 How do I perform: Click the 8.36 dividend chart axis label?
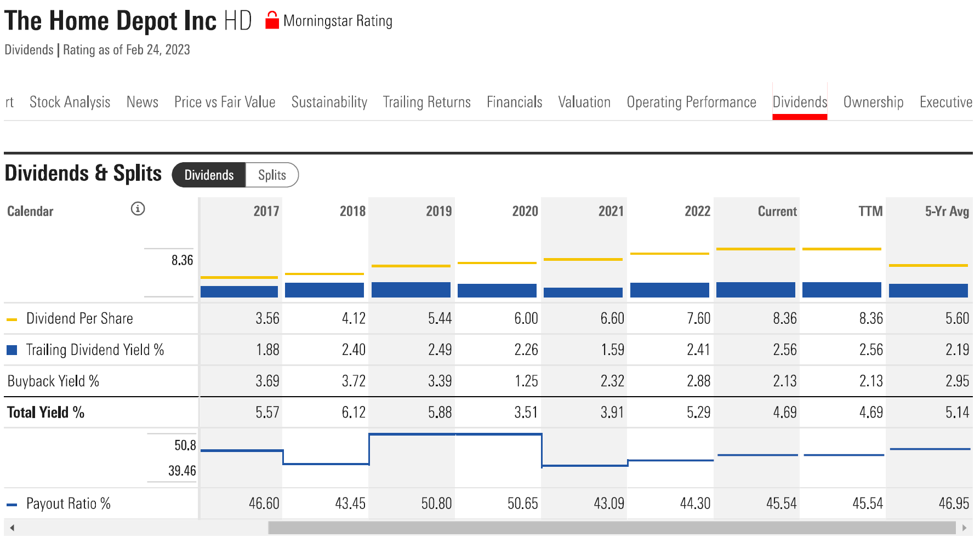pyautogui.click(x=183, y=260)
